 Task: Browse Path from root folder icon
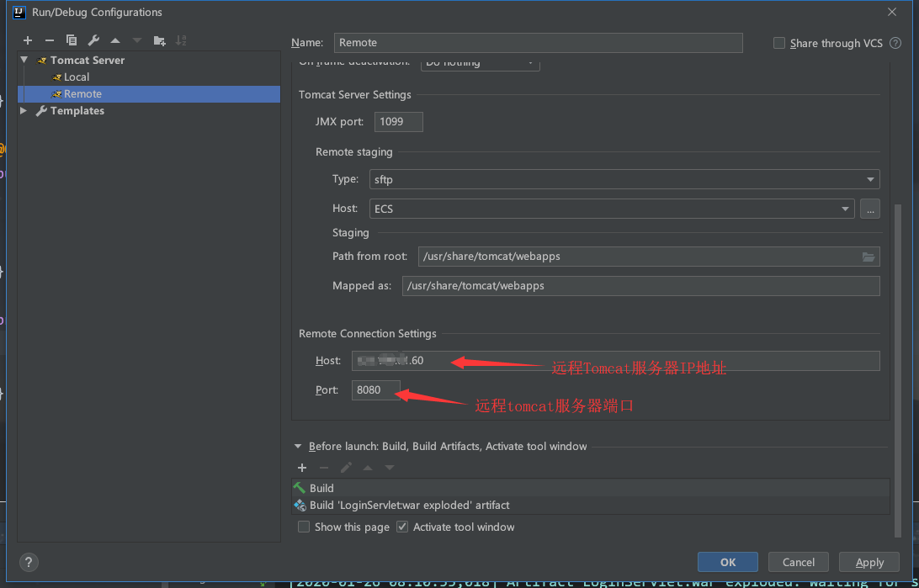(868, 257)
